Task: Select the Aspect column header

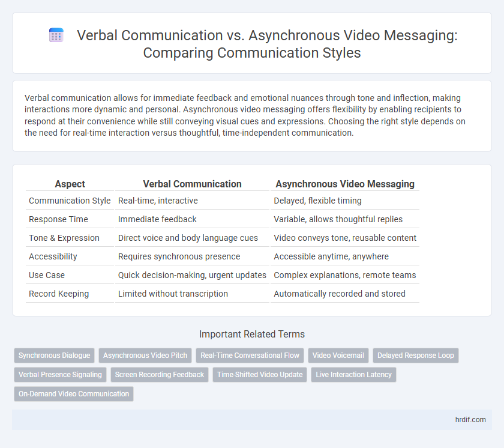Action: click(x=70, y=184)
